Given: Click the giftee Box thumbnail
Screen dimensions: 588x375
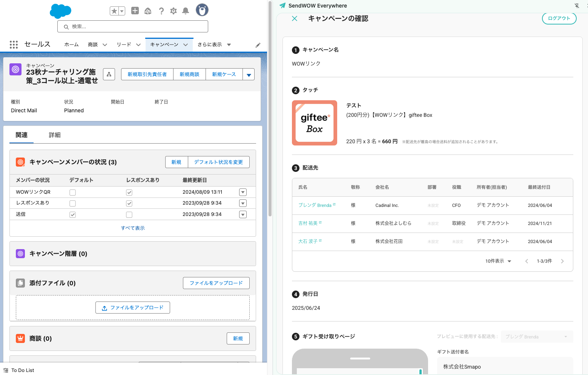Looking at the screenshot, I should [315, 123].
